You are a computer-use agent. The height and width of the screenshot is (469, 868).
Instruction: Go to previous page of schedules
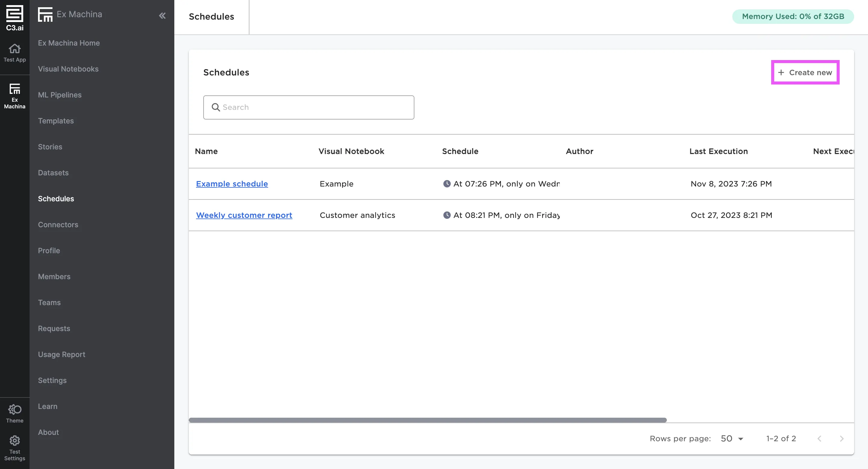click(819, 438)
